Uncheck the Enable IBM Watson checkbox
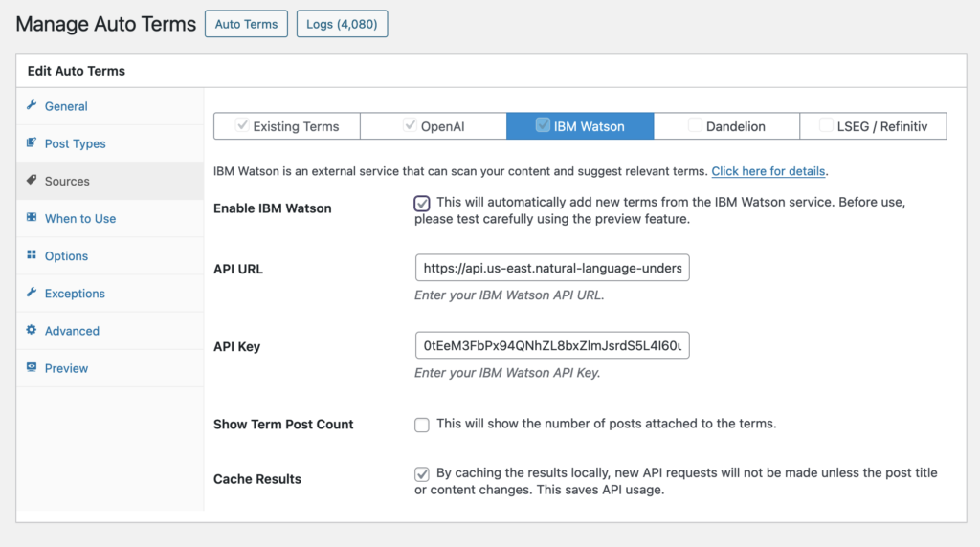 [x=422, y=203]
